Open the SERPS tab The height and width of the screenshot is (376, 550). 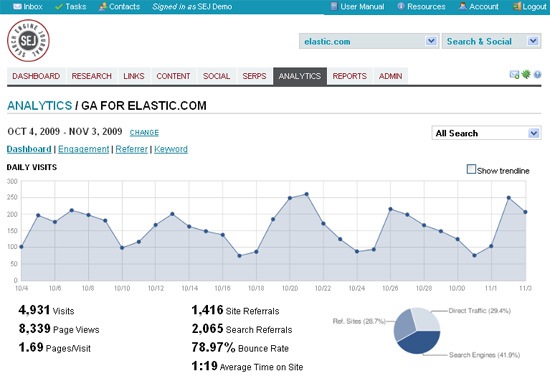pyautogui.click(x=254, y=76)
